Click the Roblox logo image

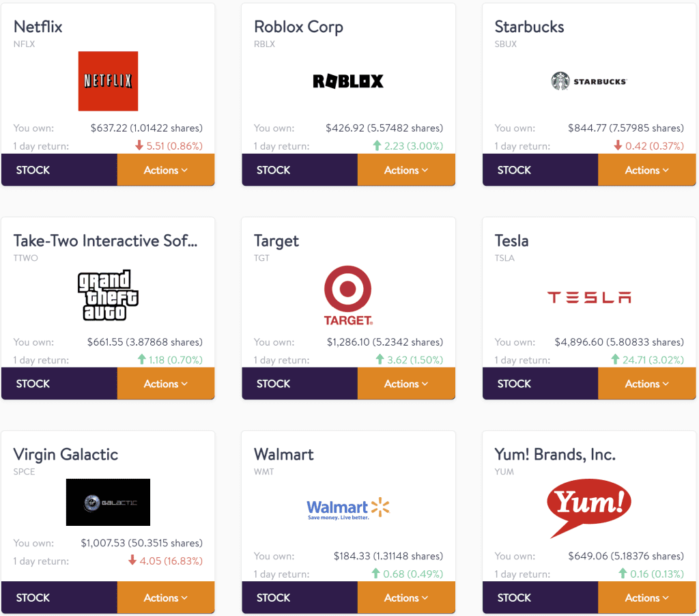click(348, 81)
